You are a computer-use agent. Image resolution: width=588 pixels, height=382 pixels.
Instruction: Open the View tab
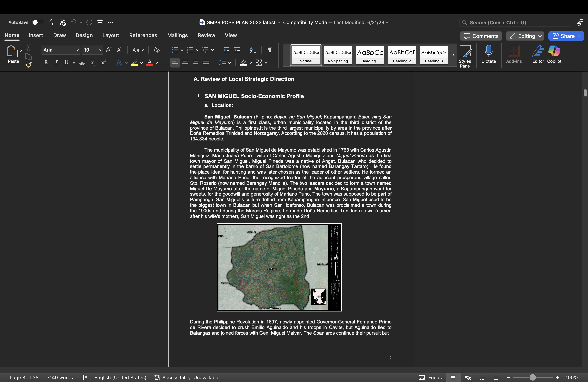click(x=231, y=35)
